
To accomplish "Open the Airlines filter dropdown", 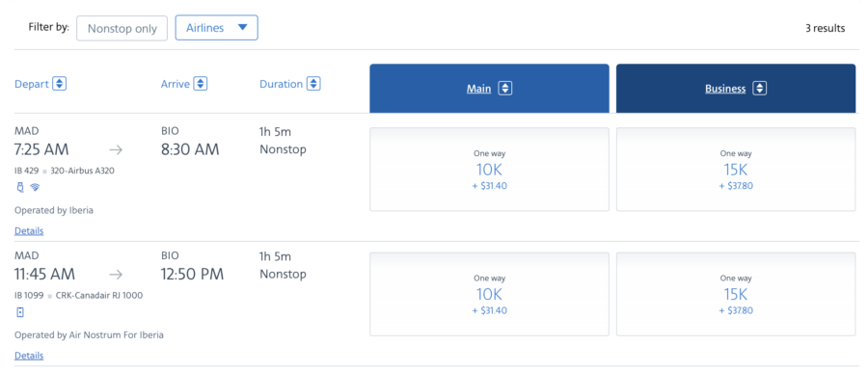I will [216, 28].
